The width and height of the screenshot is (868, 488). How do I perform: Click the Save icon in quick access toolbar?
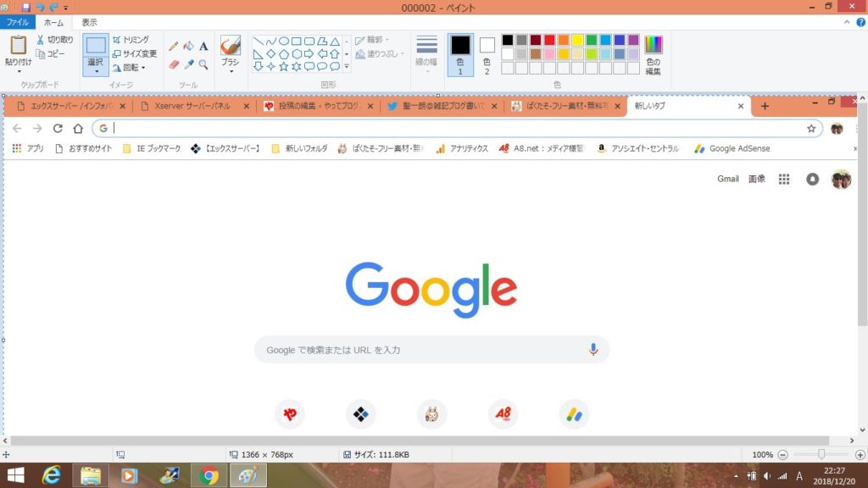tap(25, 7)
